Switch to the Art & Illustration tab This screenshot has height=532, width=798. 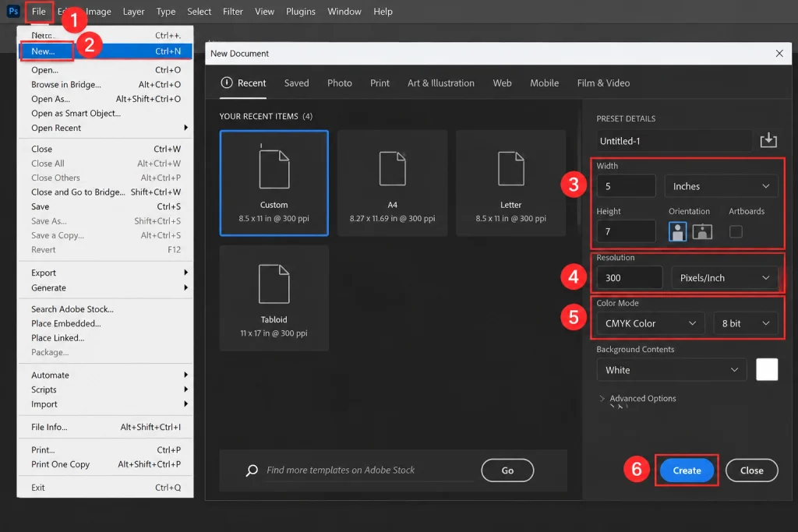[441, 83]
